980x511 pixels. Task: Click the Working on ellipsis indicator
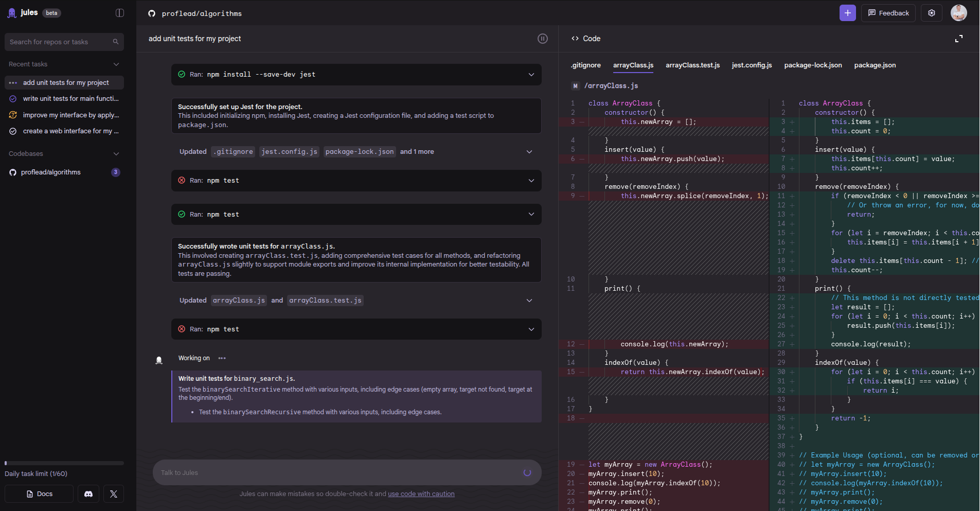click(222, 358)
